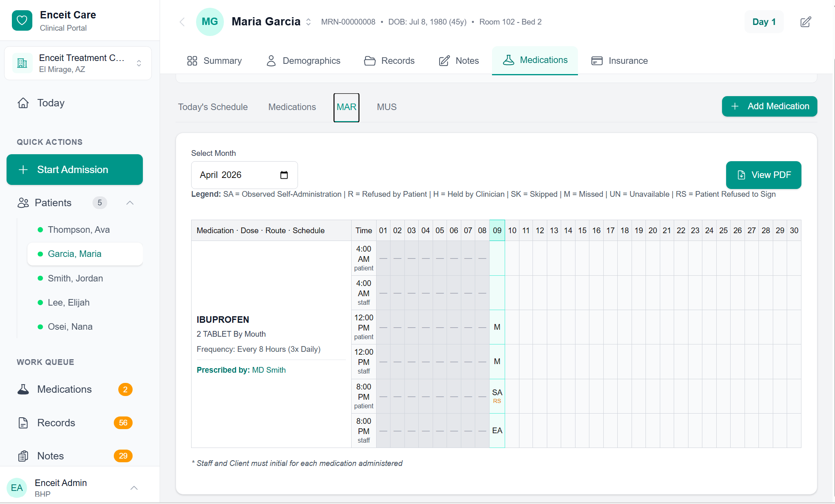Image resolution: width=835 pixels, height=504 pixels.
Task: Click the edit pencil icon top right
Action: [x=806, y=22]
